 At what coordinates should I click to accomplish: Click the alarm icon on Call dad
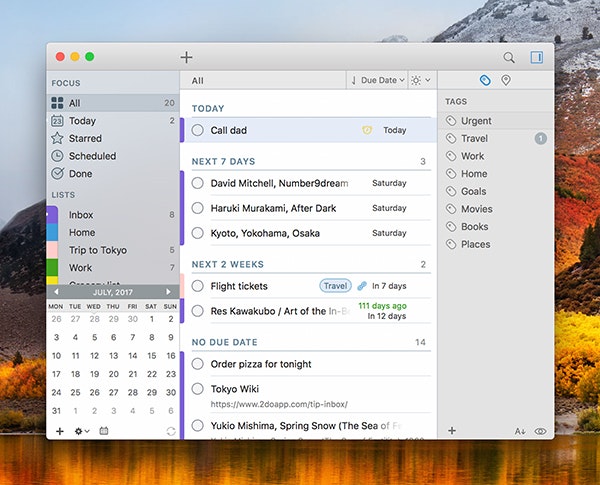(x=367, y=130)
